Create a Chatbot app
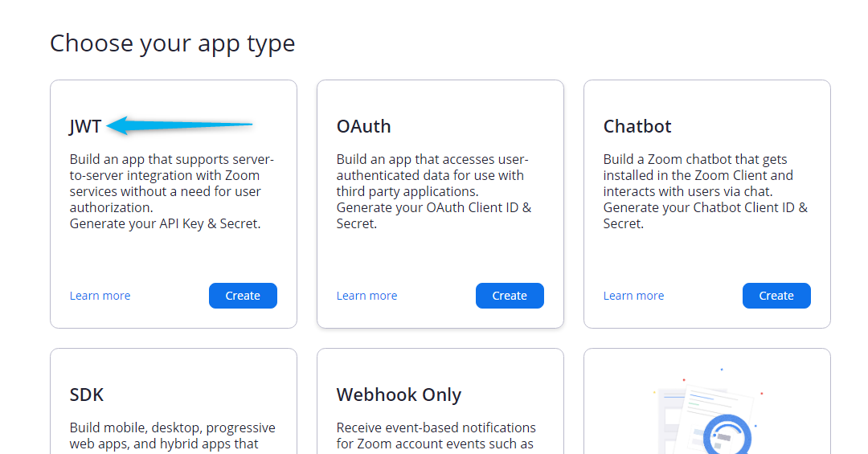This screenshot has height=454, width=868. click(776, 296)
